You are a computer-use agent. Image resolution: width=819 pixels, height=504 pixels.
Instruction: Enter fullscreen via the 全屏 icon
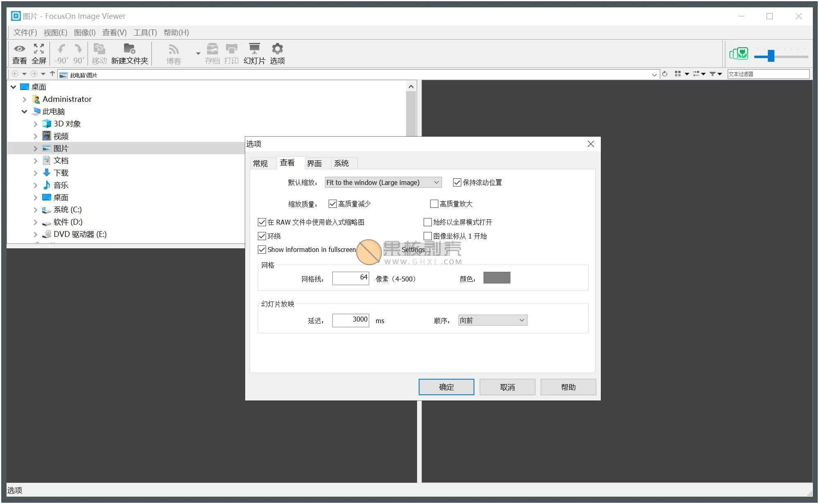[x=39, y=54]
